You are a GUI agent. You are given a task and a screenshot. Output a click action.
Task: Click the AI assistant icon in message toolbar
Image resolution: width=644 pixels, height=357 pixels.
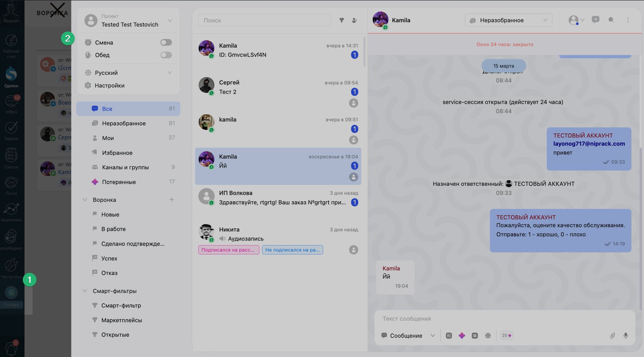coord(449,336)
